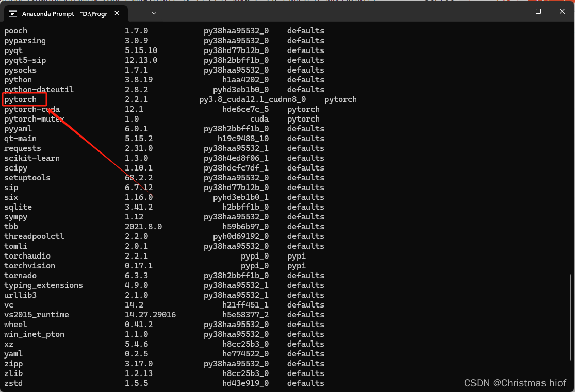
Task: Click build string h19c9488_10
Action: (x=243, y=139)
